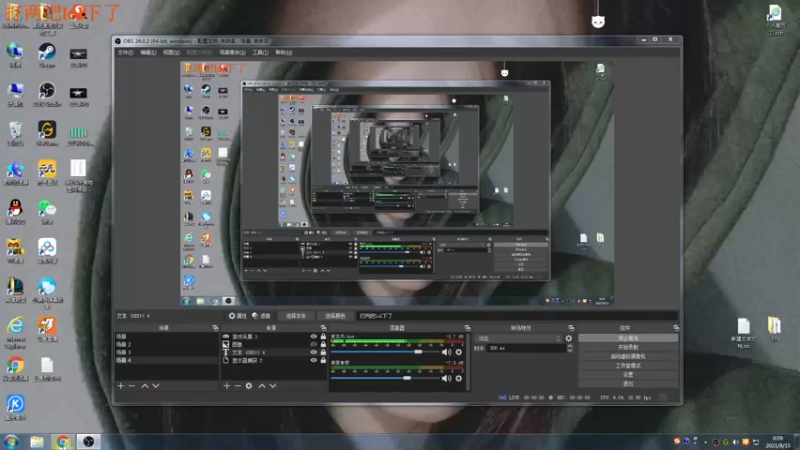Toggle visibility of first source row
This screenshot has width=800, height=450.
coord(314,337)
